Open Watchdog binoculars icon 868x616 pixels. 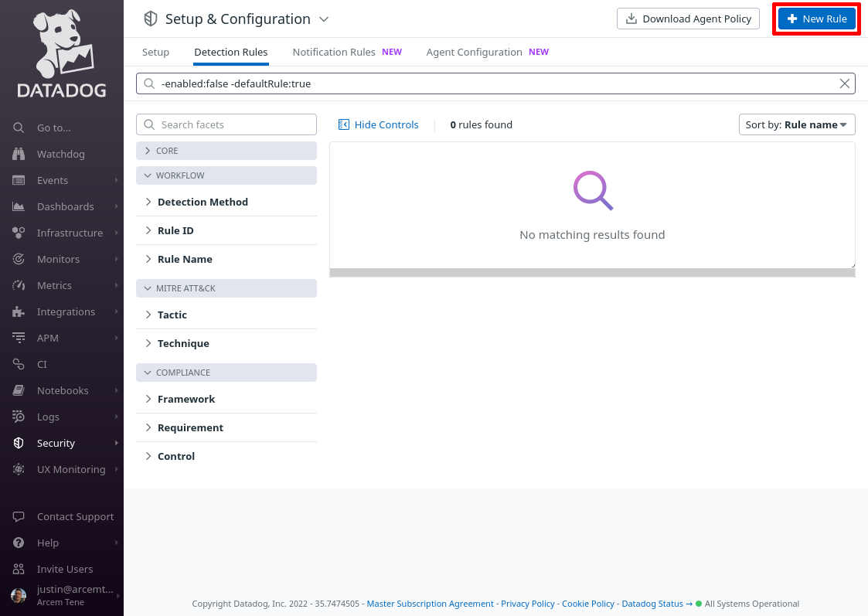(x=19, y=154)
